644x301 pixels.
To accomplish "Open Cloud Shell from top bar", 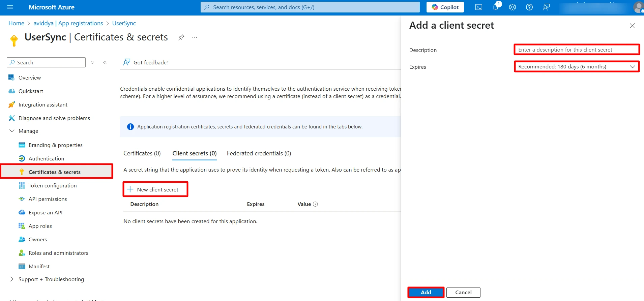I will coord(479,7).
